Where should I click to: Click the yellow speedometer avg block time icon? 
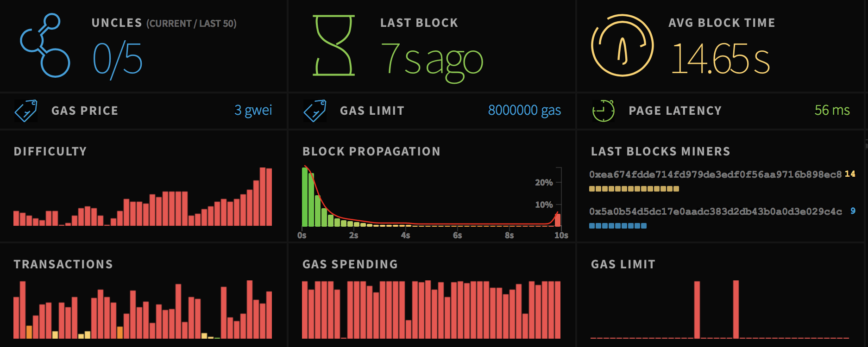pyautogui.click(x=622, y=45)
